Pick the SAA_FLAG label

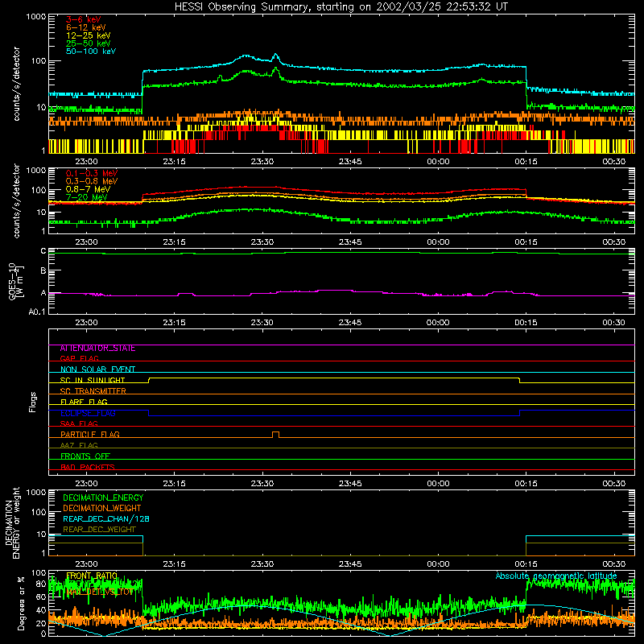79,423
